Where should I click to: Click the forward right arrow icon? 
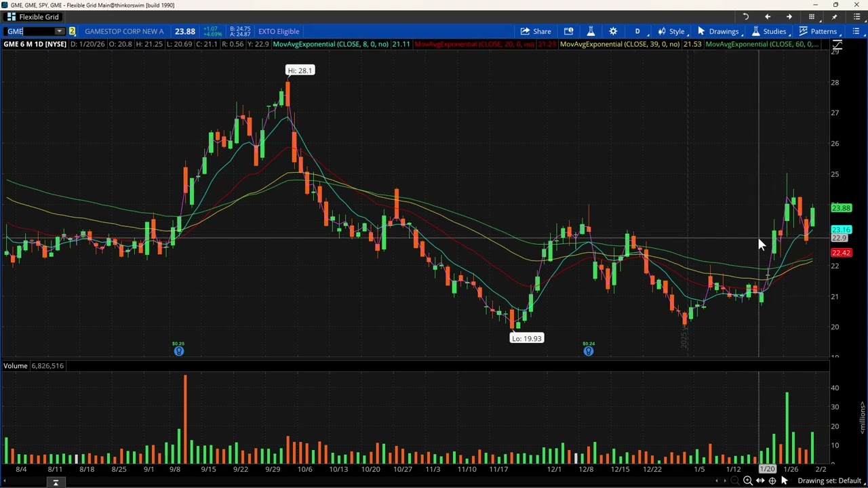pos(789,17)
